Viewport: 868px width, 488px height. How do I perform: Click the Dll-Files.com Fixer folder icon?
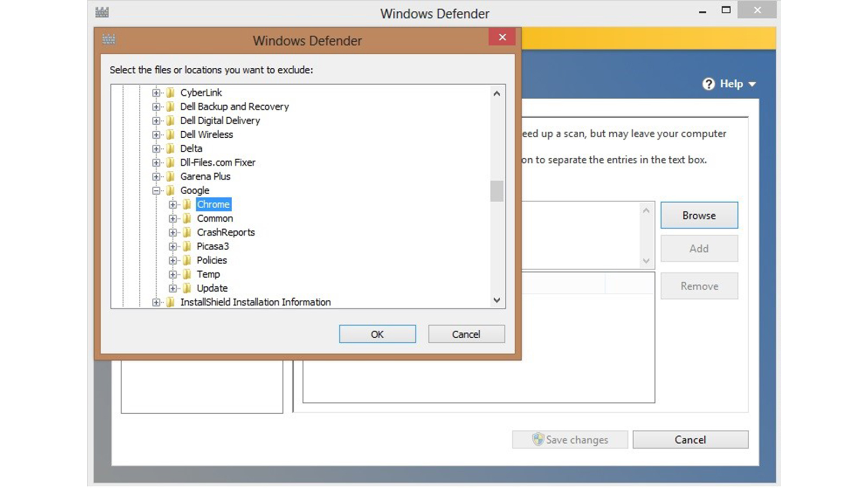[170, 163]
